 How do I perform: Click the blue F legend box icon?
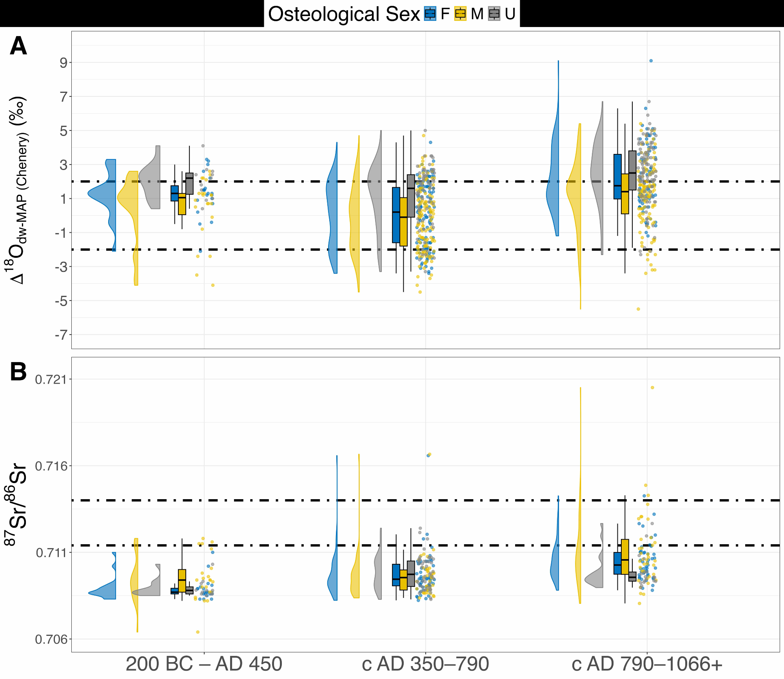(x=430, y=14)
